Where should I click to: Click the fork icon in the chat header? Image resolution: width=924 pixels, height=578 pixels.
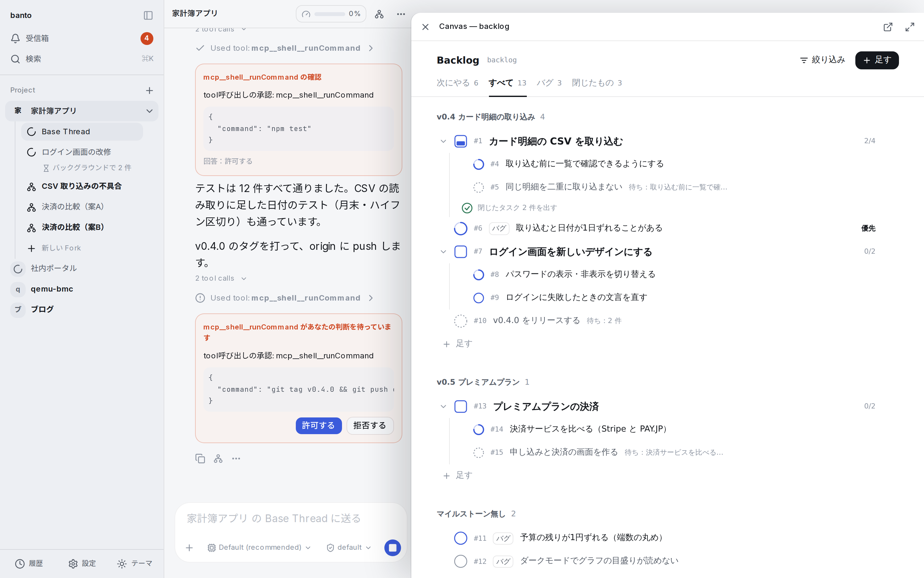point(379,14)
